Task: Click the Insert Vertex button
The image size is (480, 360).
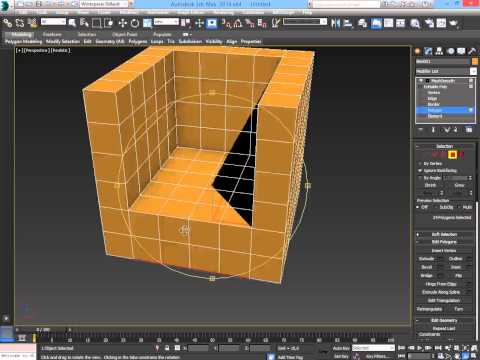Action: click(444, 251)
